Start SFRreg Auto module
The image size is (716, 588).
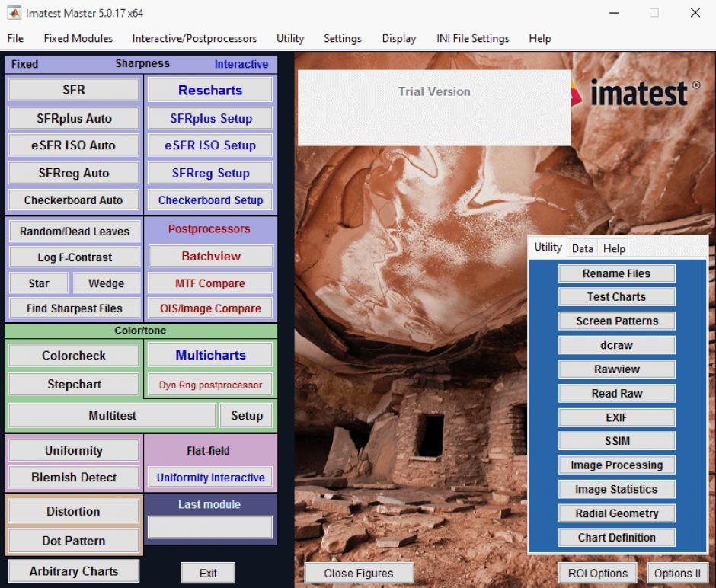[74, 173]
